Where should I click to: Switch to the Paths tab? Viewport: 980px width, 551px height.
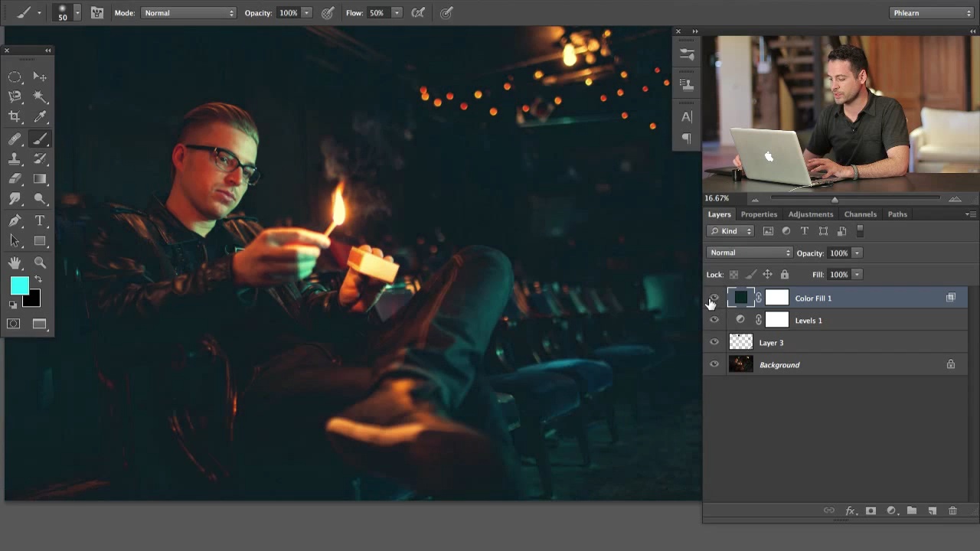pyautogui.click(x=897, y=214)
